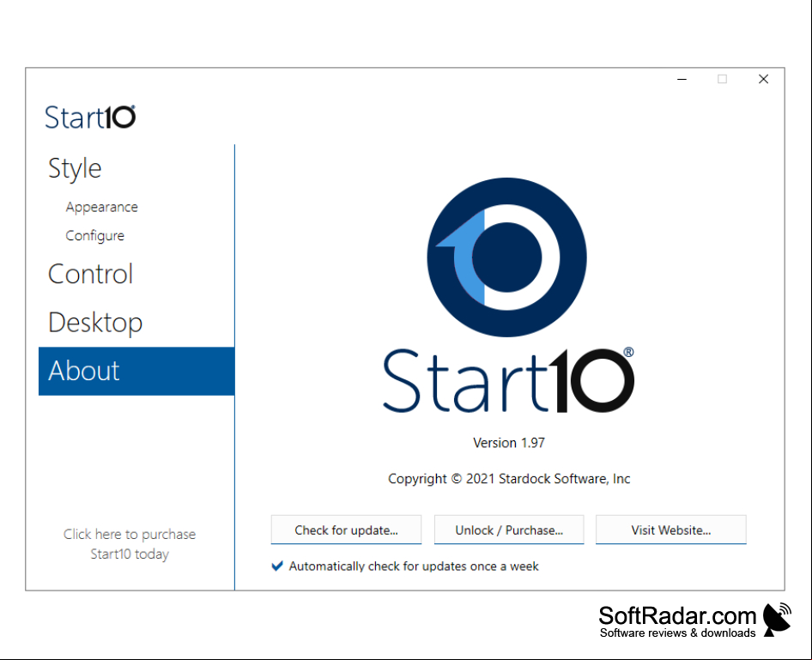Select Appearance under Style
Image resolution: width=812 pixels, height=660 pixels.
(102, 208)
